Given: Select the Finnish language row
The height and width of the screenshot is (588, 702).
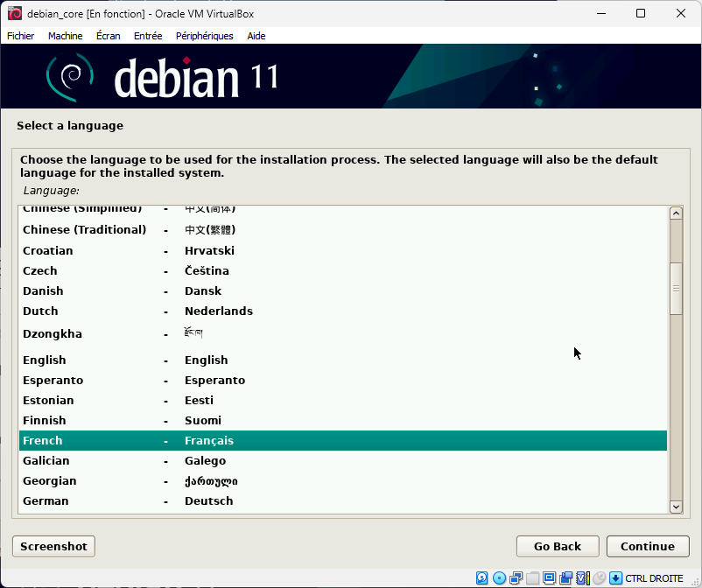Looking at the screenshot, I should (343, 421).
